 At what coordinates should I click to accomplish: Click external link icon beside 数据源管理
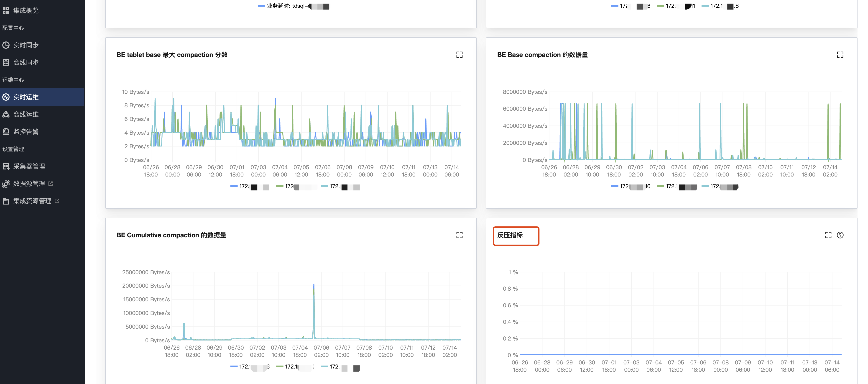[51, 183]
